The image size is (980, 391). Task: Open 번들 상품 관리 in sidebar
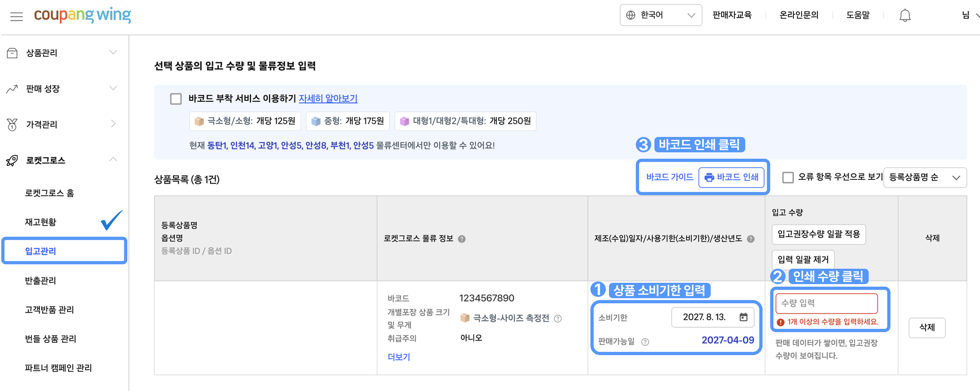coord(50,339)
